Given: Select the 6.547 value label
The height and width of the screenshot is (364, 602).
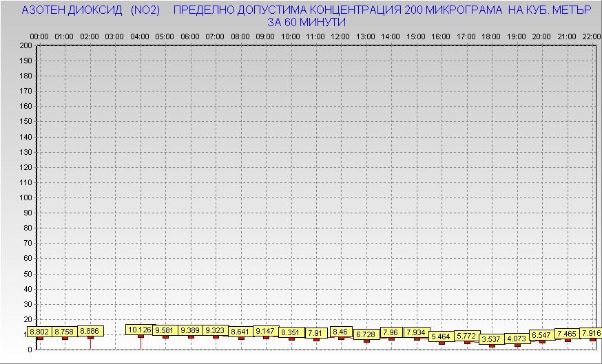Looking at the screenshot, I should click(x=542, y=335).
